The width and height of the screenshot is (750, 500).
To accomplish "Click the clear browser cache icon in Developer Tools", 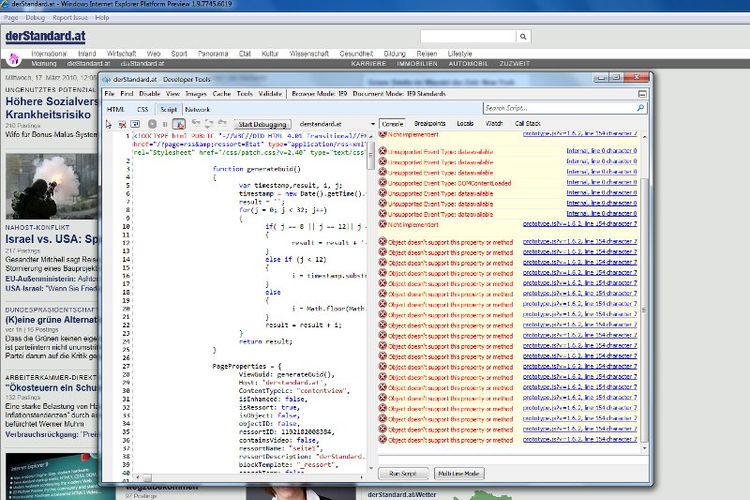I will pos(121,123).
